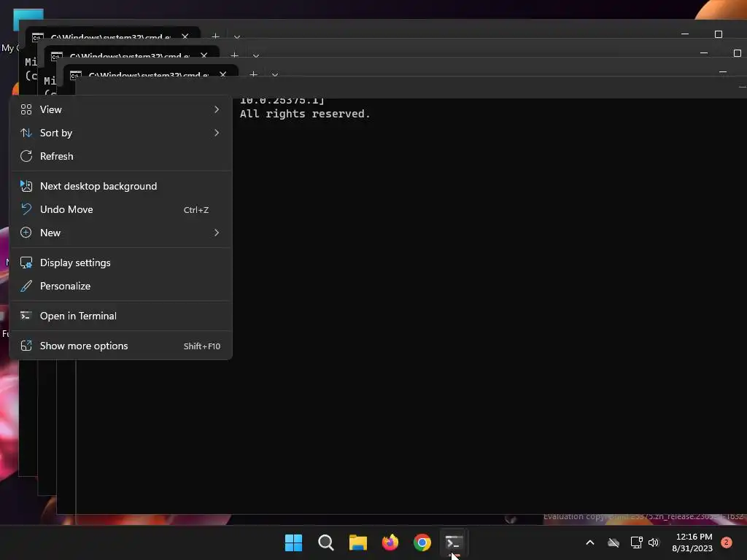Add a new tab in the backmost Terminal window

click(x=215, y=36)
